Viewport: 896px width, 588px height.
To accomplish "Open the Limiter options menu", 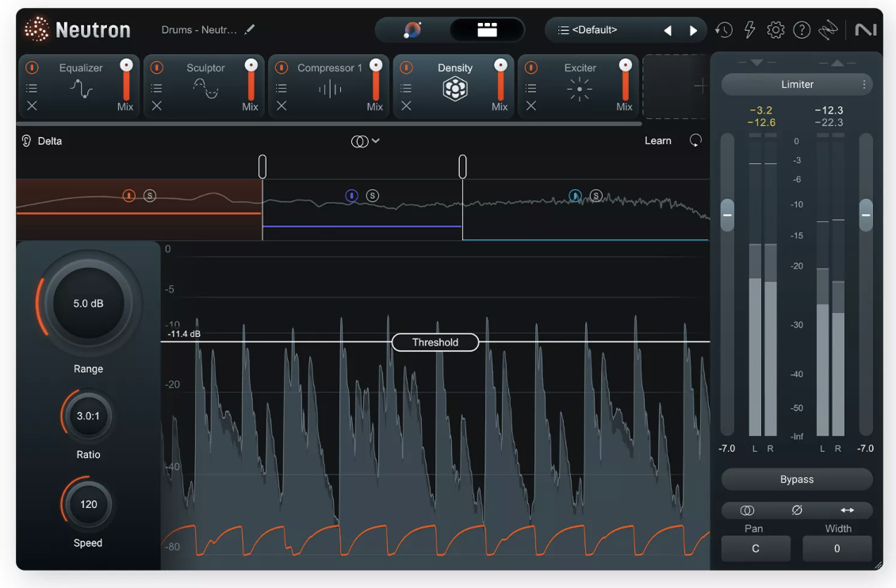I will click(864, 85).
